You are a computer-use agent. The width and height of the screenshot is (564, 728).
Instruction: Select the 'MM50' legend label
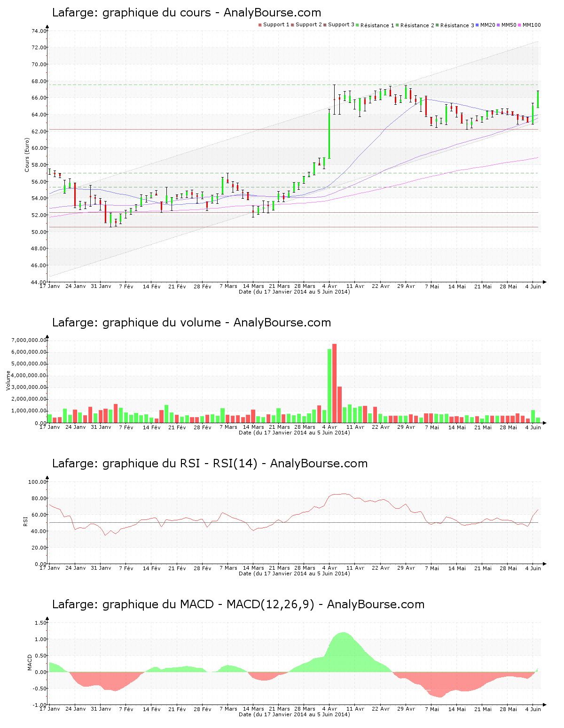point(509,25)
